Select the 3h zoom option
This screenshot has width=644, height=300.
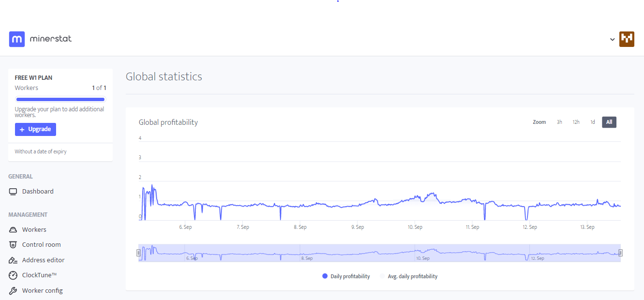tap(559, 122)
